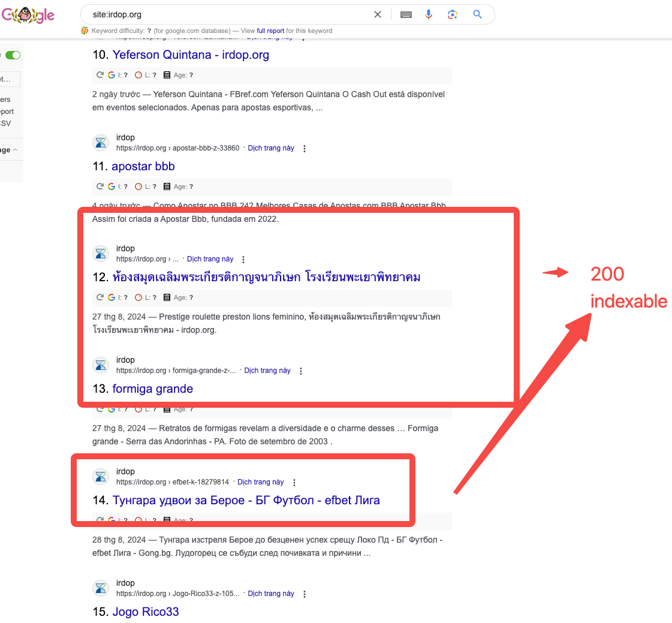The height and width of the screenshot is (623, 672).
Task: Translate result 12 page via Dịch trang này
Action: (210, 259)
